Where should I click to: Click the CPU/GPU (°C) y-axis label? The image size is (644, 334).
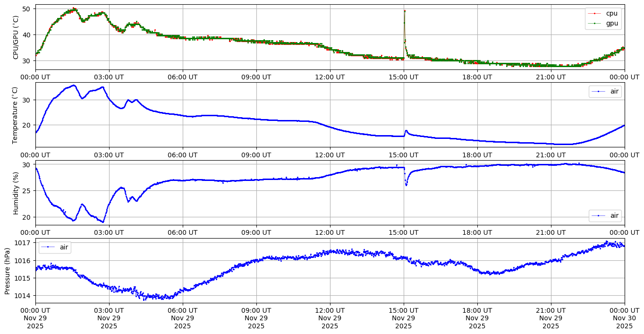[x=16, y=37]
